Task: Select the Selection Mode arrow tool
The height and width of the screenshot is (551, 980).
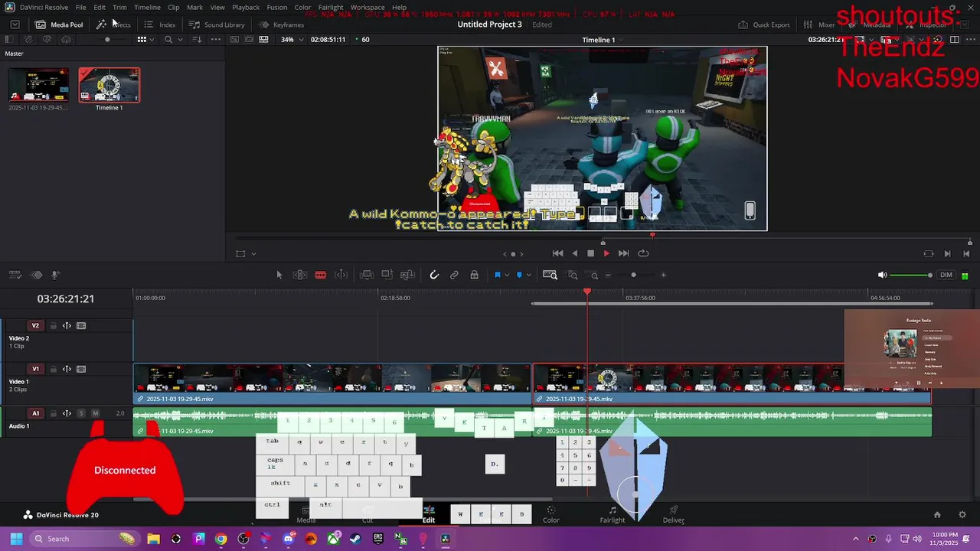Action: (279, 275)
